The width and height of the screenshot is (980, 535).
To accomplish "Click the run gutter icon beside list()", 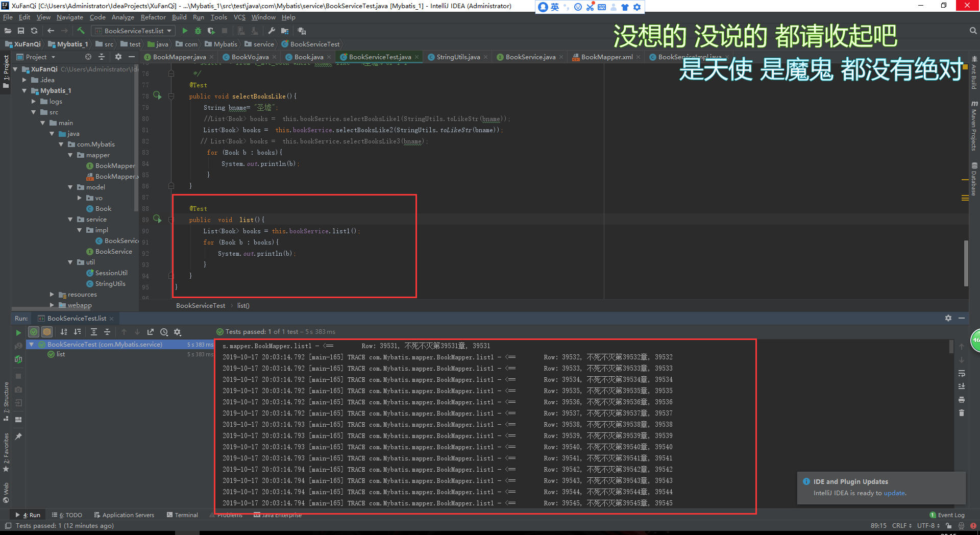I will pos(157,220).
